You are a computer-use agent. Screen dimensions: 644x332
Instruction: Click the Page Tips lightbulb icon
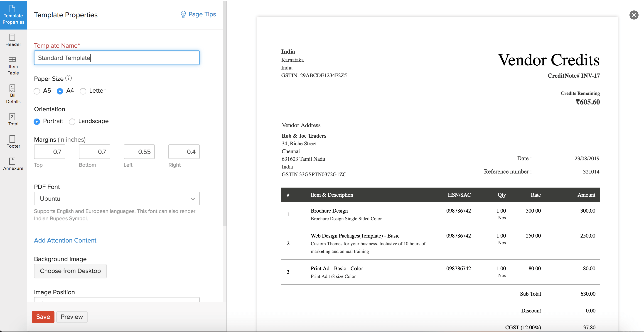[x=183, y=14]
